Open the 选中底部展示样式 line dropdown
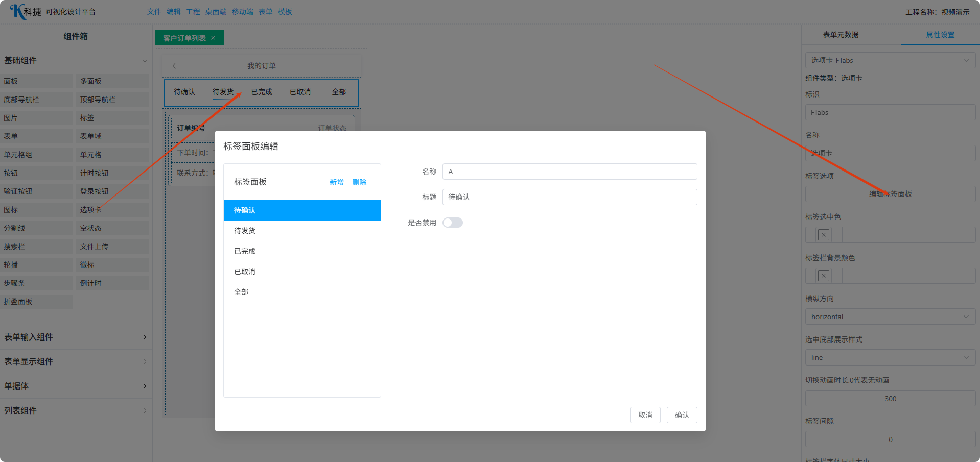The image size is (980, 462). (x=890, y=357)
